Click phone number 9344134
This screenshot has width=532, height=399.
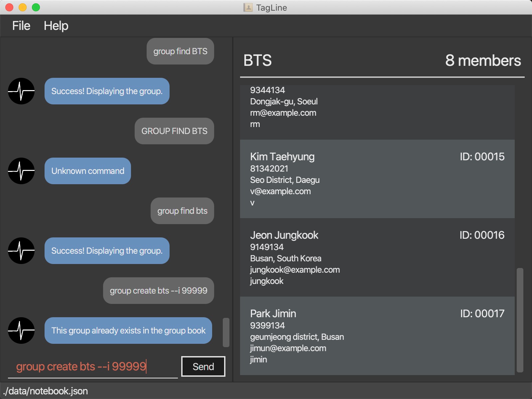pyautogui.click(x=267, y=90)
